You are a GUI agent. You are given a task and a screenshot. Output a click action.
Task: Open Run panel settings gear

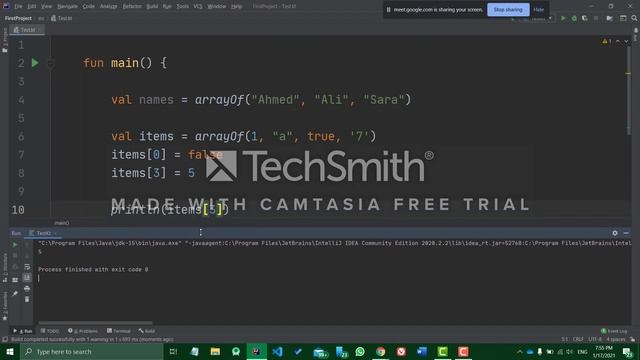[x=615, y=233]
